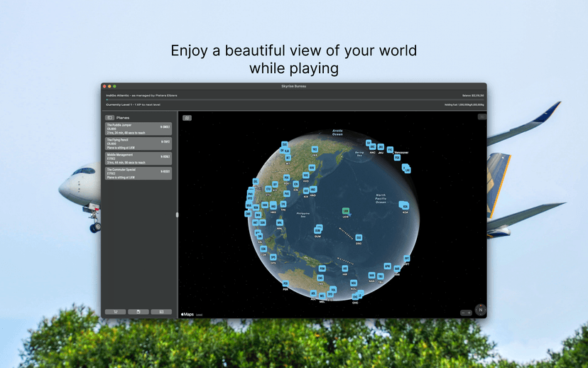Zoom in the map with plus

[469, 313]
